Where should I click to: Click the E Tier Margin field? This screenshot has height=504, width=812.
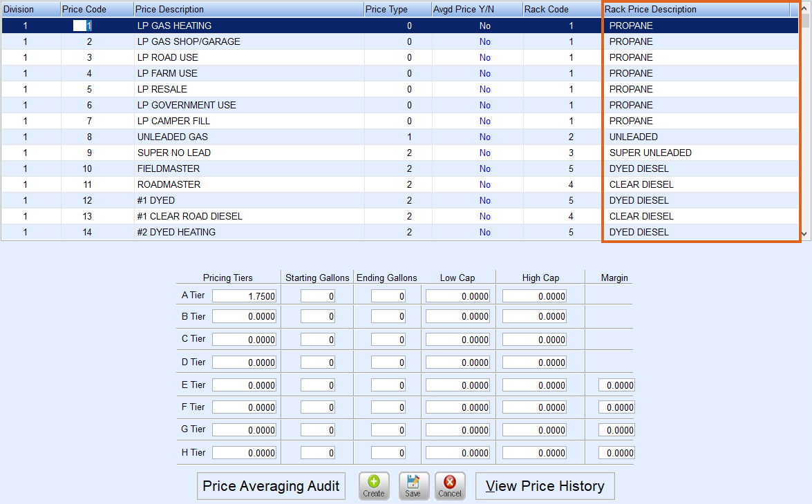[x=616, y=385]
